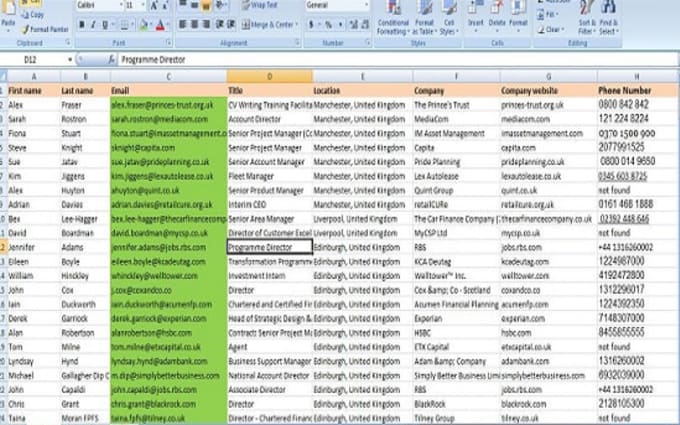Open Cell Styles gallery

[x=449, y=18]
